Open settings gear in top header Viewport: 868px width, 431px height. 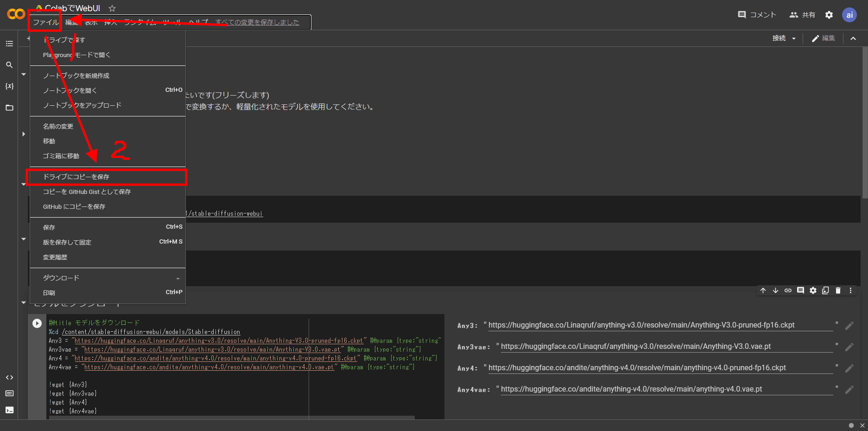point(829,15)
